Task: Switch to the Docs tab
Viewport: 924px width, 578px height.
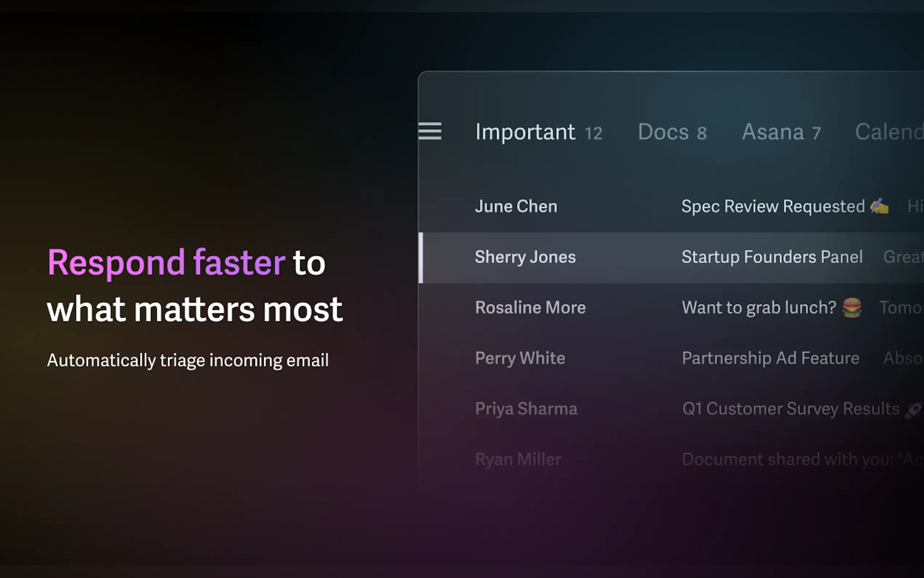Action: [x=672, y=132]
